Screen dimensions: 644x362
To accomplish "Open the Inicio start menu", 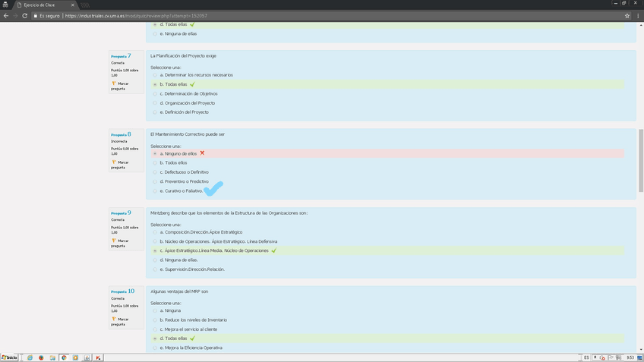I will (10, 357).
